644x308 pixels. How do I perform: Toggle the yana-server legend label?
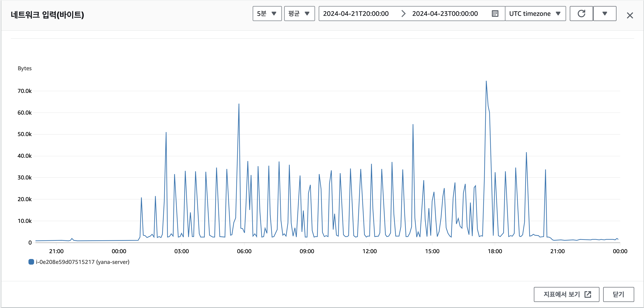pos(83,262)
